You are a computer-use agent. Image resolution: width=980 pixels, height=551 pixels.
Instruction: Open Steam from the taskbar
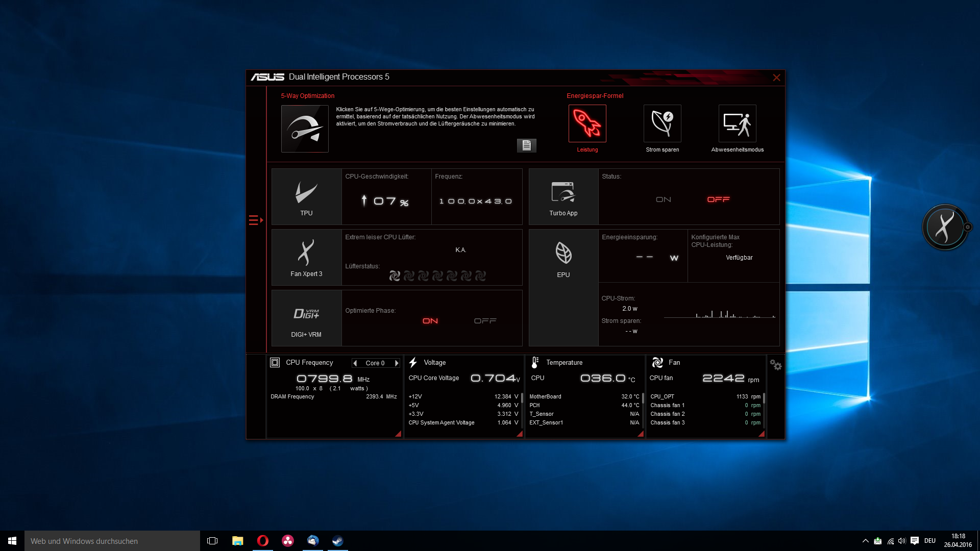tap(337, 541)
